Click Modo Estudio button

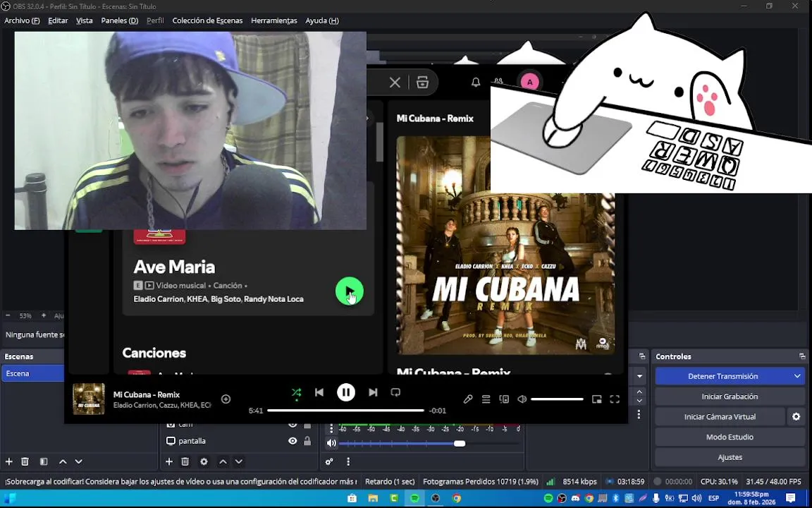click(x=730, y=437)
